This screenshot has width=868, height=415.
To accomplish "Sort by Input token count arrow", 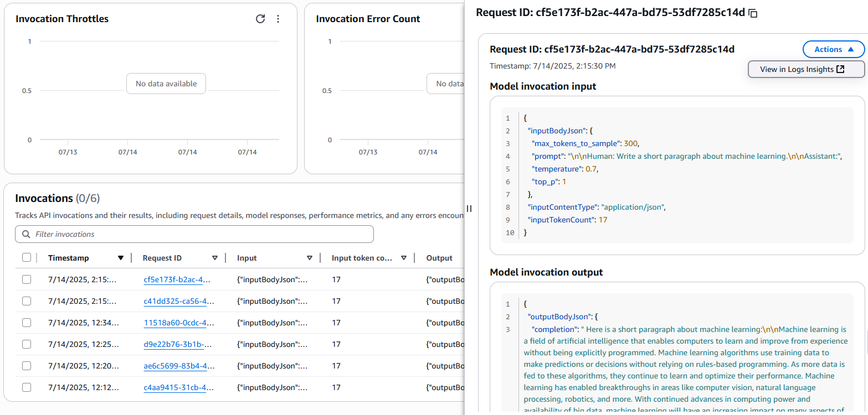I will tap(404, 258).
